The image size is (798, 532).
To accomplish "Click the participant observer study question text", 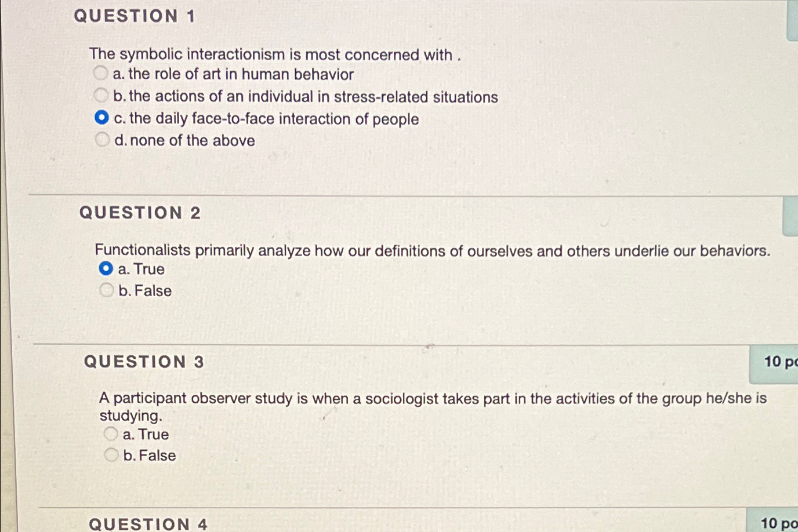I will point(432,398).
